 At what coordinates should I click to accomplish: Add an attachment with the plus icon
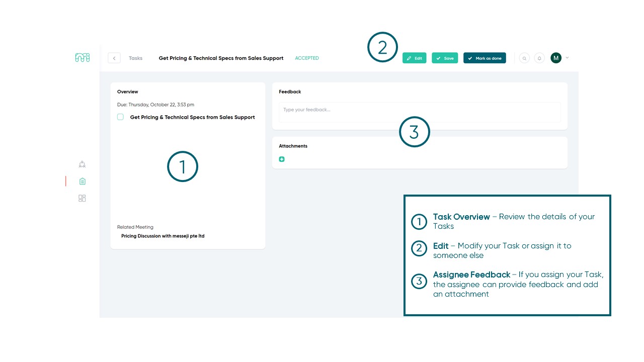[282, 159]
